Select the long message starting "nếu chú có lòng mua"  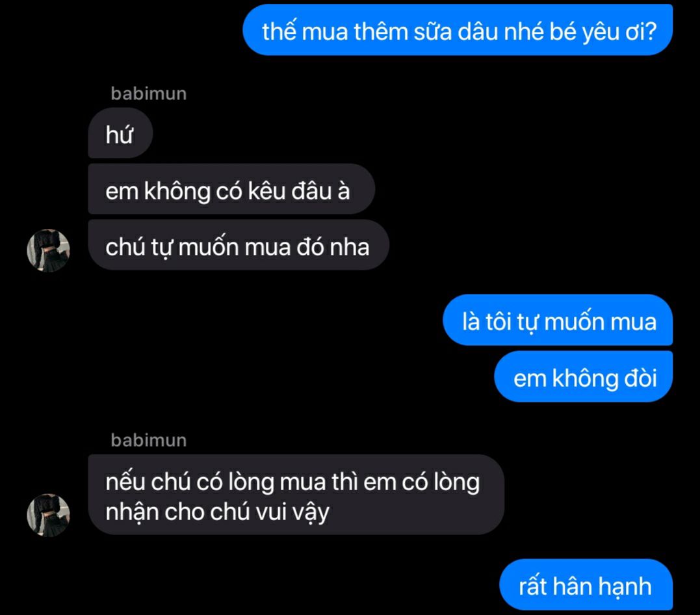tap(296, 495)
